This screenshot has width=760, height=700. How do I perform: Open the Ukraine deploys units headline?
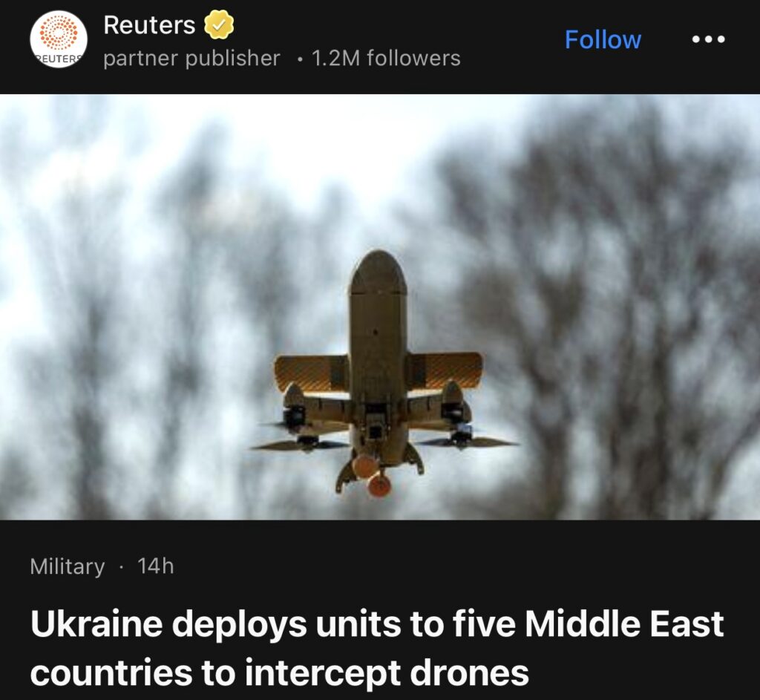click(x=377, y=648)
